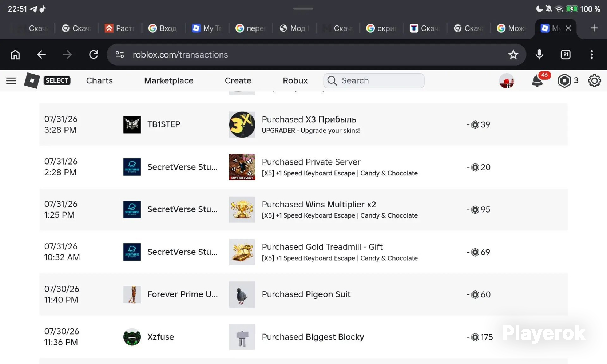Click the forward navigation arrow

(67, 55)
